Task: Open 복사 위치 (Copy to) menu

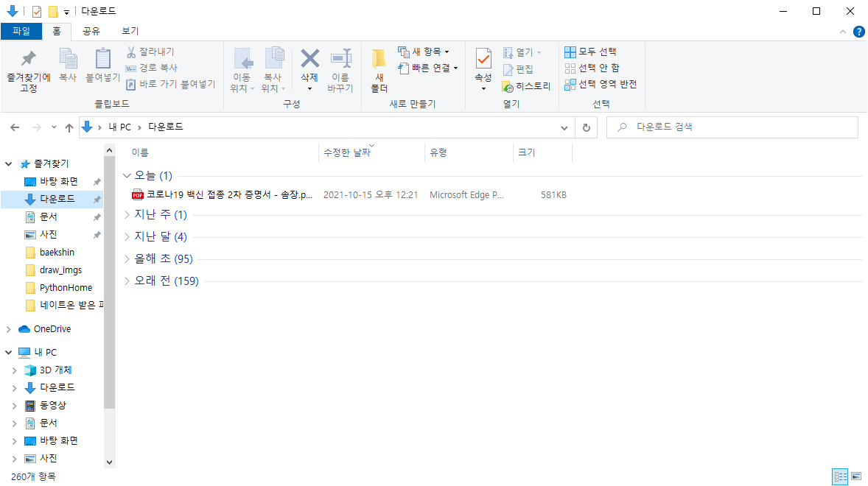Action: (273, 71)
